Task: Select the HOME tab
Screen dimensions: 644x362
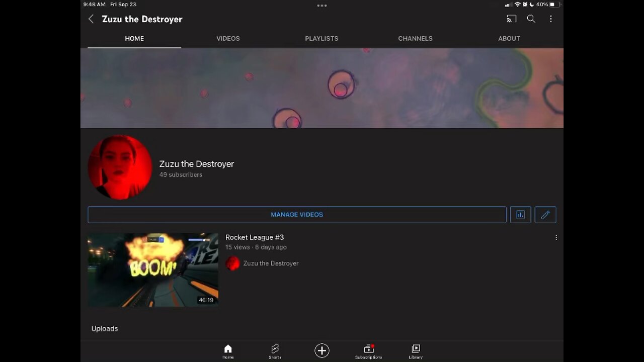Action: 134,39
